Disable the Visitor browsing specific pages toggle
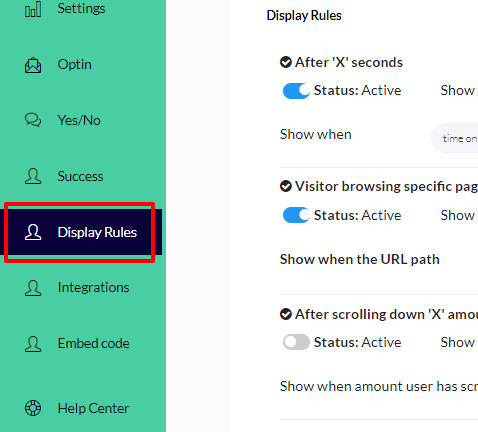 pyautogui.click(x=296, y=215)
